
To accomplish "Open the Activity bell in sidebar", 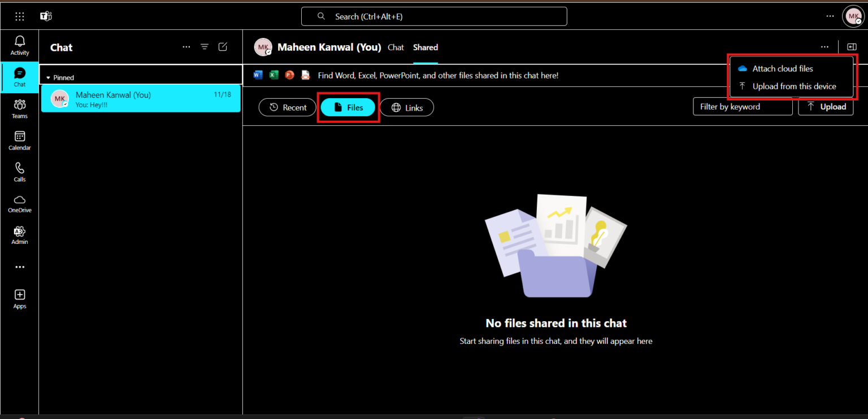I will pos(20,45).
